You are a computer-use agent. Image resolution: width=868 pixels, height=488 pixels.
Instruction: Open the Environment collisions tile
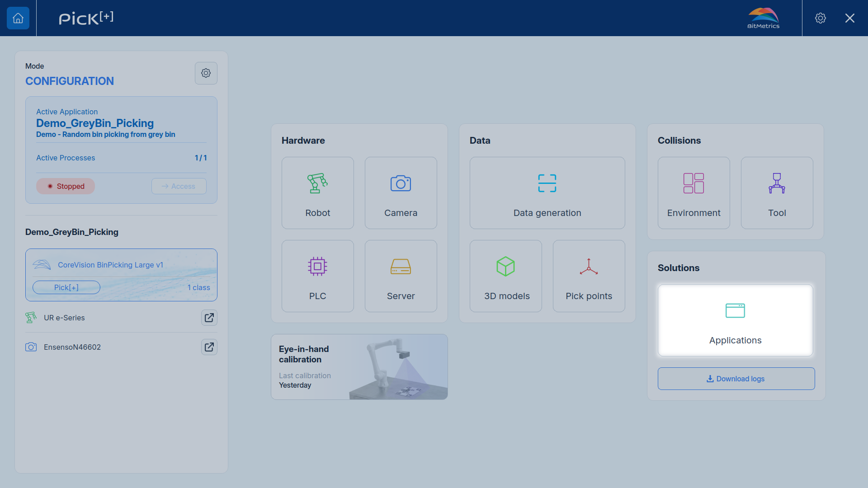click(x=694, y=193)
